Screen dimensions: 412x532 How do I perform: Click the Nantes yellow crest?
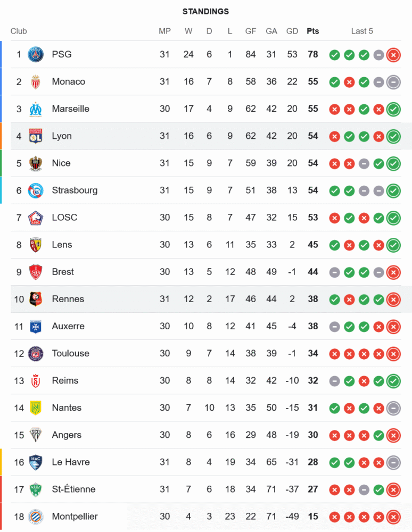[36, 408]
